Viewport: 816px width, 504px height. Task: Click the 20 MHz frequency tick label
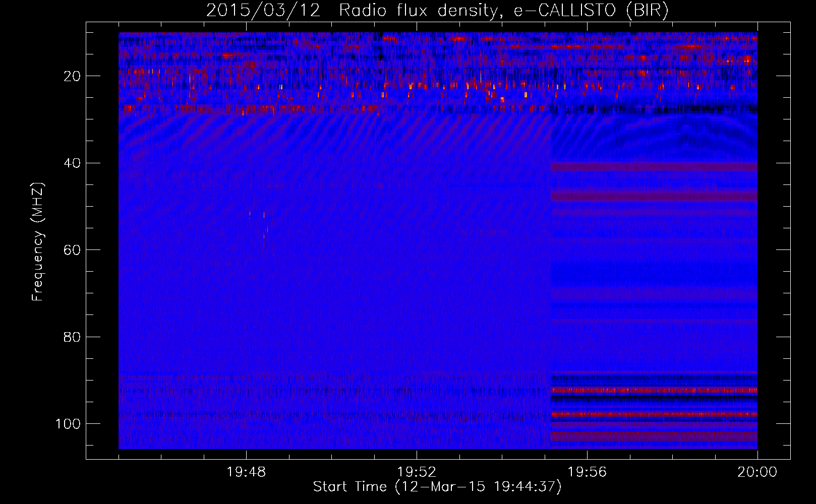(72, 76)
